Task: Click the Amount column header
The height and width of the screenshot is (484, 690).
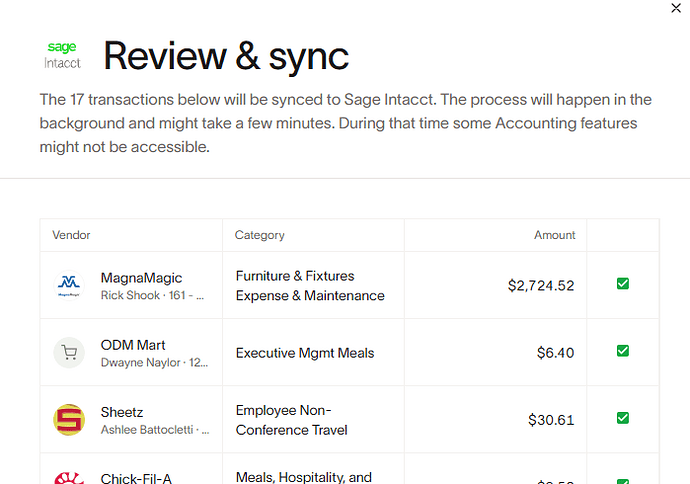Action: [554, 235]
